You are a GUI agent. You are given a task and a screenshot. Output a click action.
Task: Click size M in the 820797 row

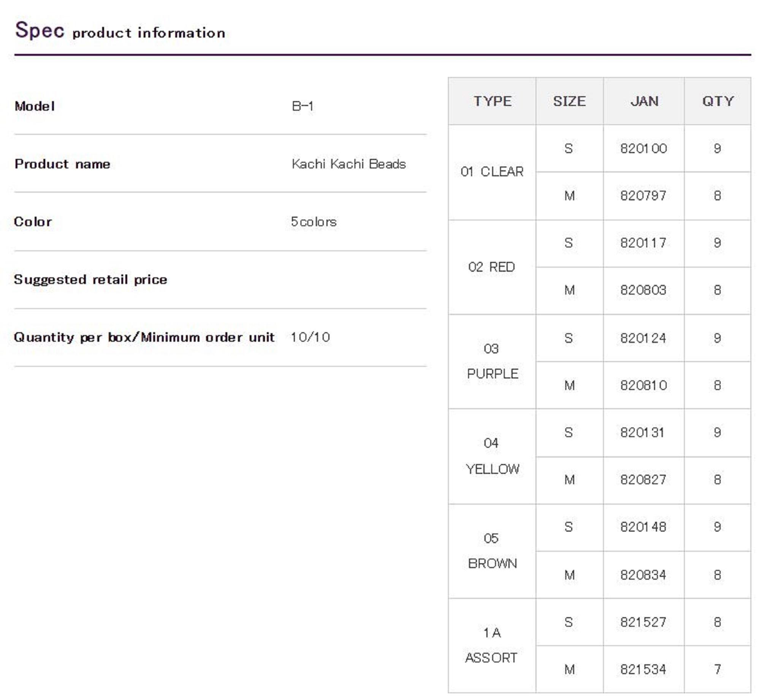[x=570, y=196]
